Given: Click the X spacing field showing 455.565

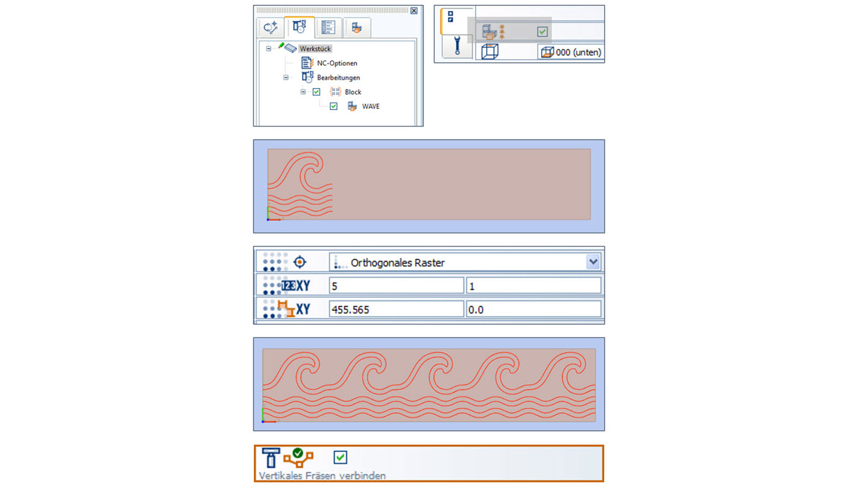Looking at the screenshot, I should point(396,310).
